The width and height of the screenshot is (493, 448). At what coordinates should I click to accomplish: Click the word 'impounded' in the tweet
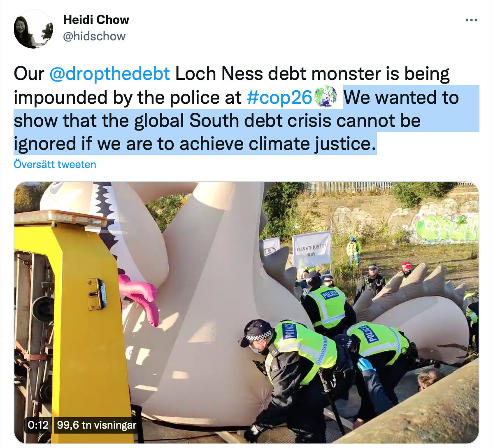pyautogui.click(x=60, y=97)
